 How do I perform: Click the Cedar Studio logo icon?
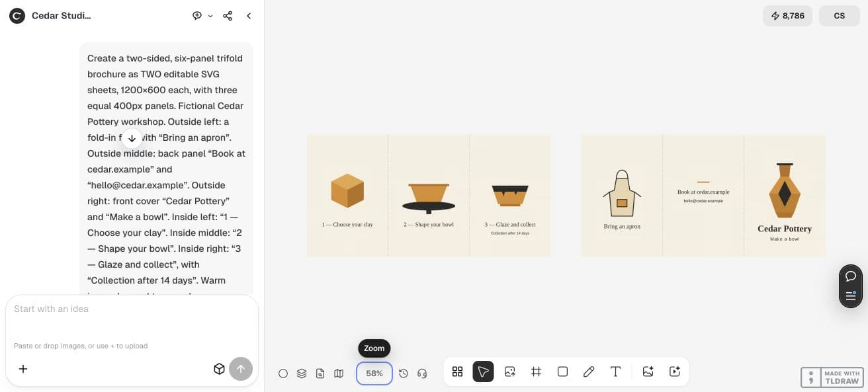[17, 16]
